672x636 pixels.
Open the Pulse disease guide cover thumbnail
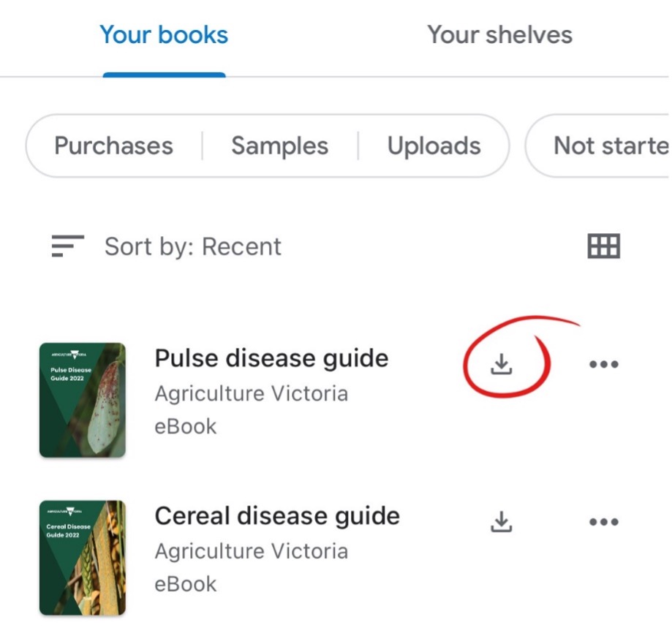(83, 398)
